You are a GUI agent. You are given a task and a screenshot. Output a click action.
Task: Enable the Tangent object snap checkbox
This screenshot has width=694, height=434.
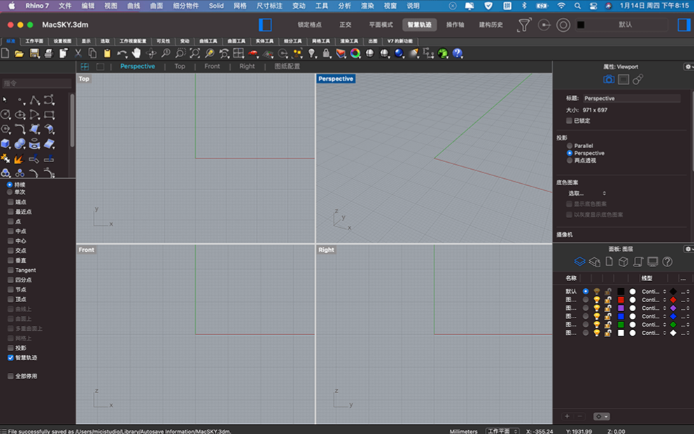click(x=11, y=270)
